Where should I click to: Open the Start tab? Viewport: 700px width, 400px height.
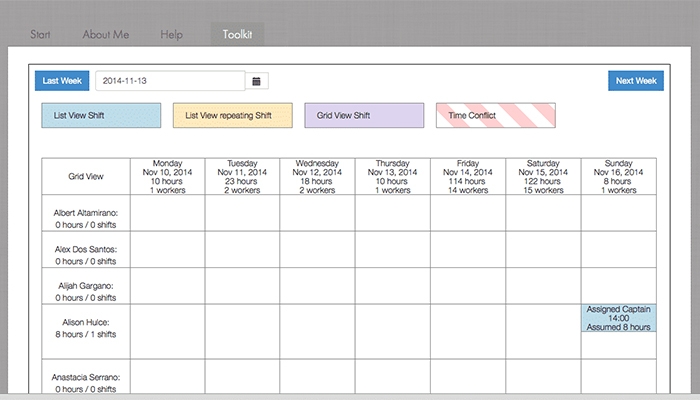[x=41, y=35]
